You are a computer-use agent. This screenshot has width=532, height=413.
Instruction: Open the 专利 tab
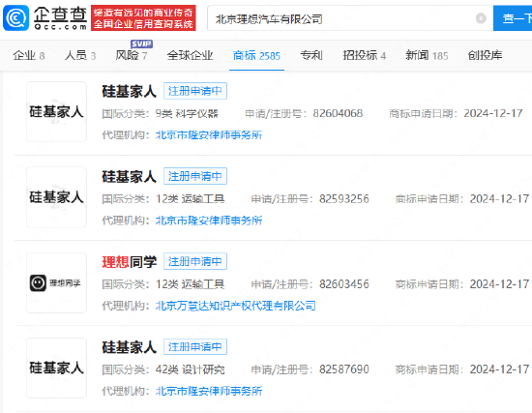point(311,55)
